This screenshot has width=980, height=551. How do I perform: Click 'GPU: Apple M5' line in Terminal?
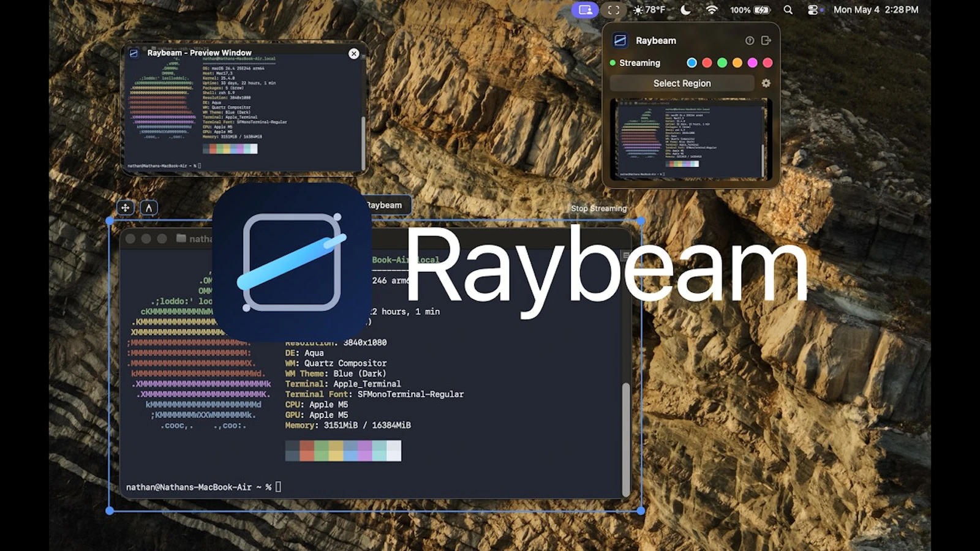pyautogui.click(x=317, y=415)
